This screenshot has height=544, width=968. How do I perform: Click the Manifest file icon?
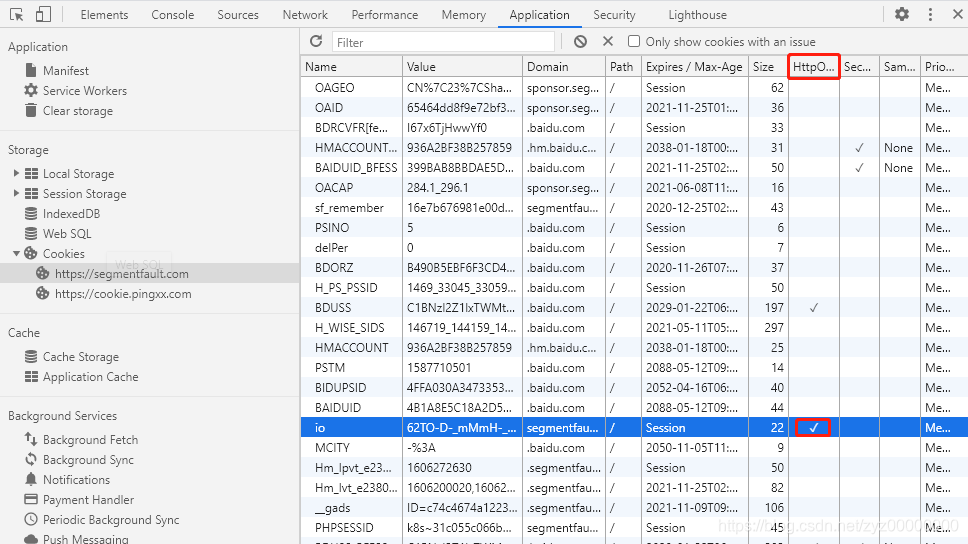pyautogui.click(x=31, y=70)
